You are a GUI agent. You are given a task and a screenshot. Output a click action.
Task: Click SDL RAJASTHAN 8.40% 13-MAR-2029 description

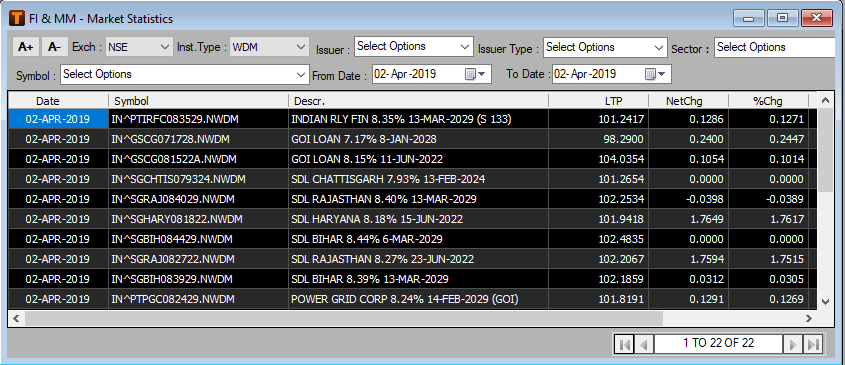tap(384, 199)
